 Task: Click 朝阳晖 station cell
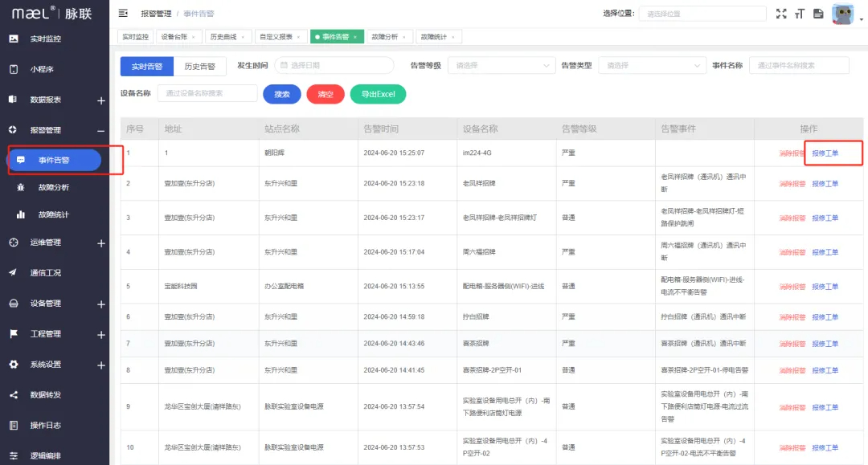[275, 153]
